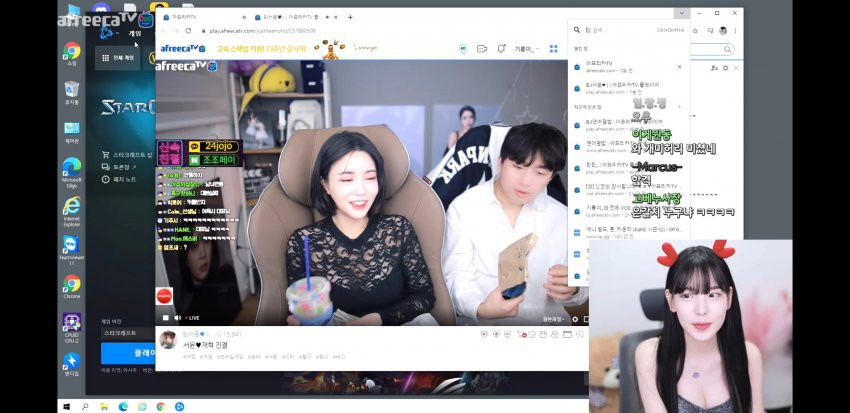
Task: Open the lower Chrome desktop shortcut
Action: click(x=72, y=286)
